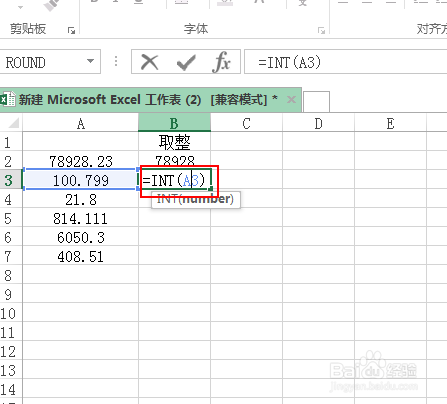The height and width of the screenshot is (404, 447).
Task: Open a new blank workbook tab
Action: (x=316, y=101)
